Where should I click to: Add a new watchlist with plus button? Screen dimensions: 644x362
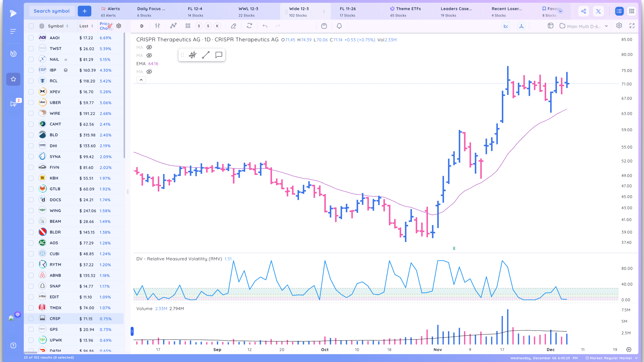84,11
